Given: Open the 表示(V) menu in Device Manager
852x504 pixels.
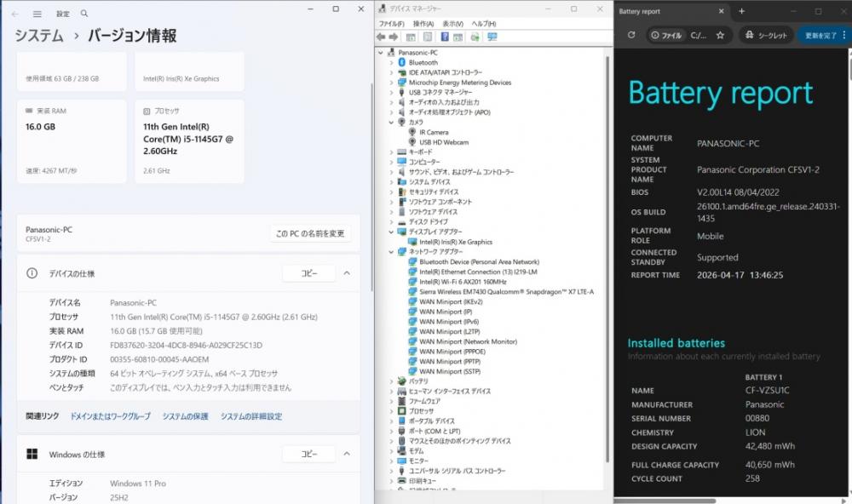Looking at the screenshot, I should click(x=453, y=24).
